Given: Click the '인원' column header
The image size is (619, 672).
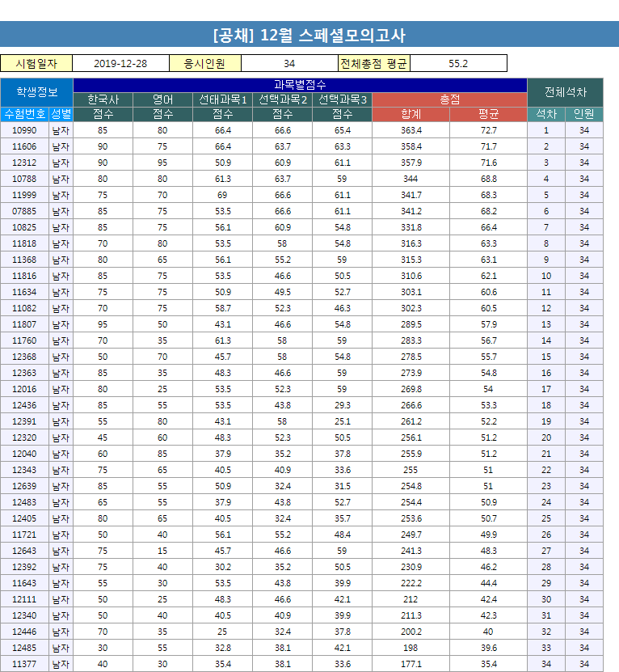Looking at the screenshot, I should click(584, 114).
